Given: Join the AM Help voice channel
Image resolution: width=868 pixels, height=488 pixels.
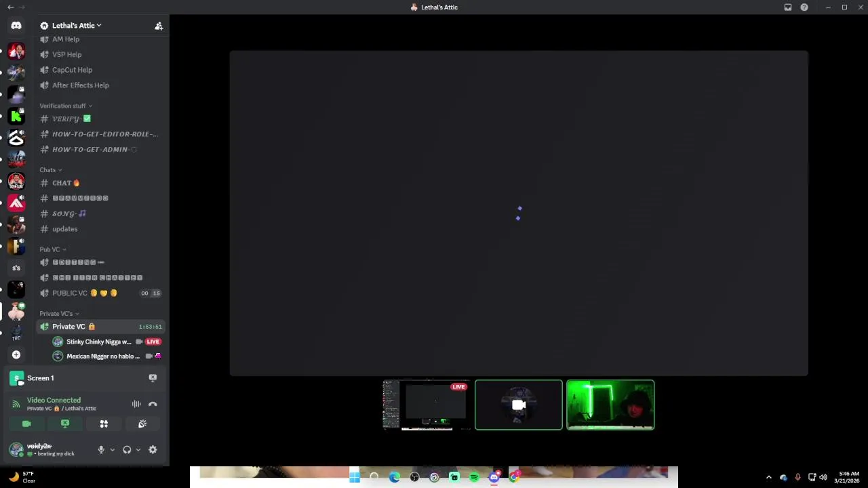Looking at the screenshot, I should 100,39.
